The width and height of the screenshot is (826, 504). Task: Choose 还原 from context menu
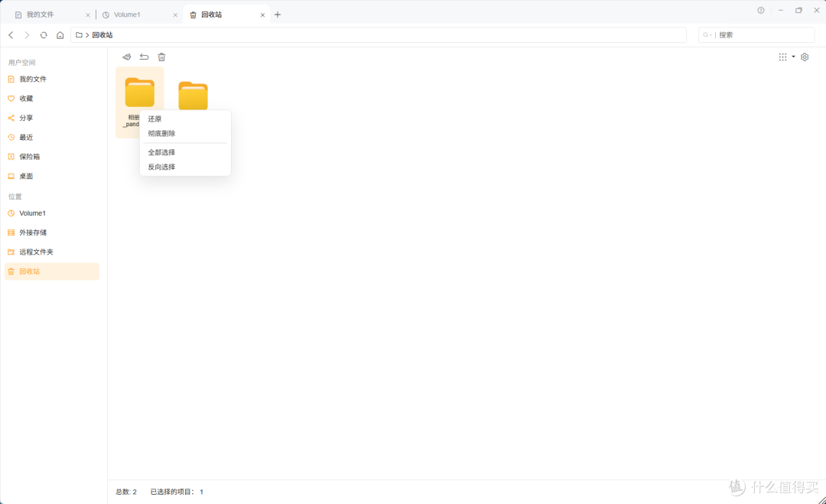click(185, 119)
